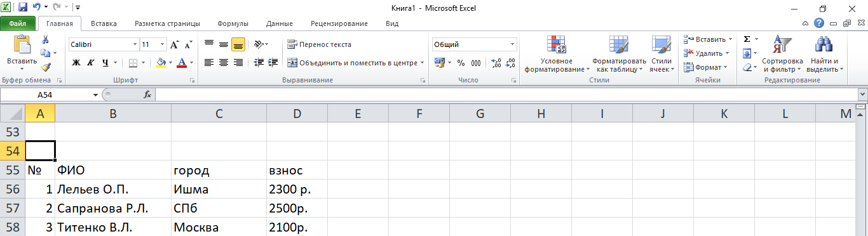
Task: Open the font size dropdown arrow
Action: click(163, 45)
